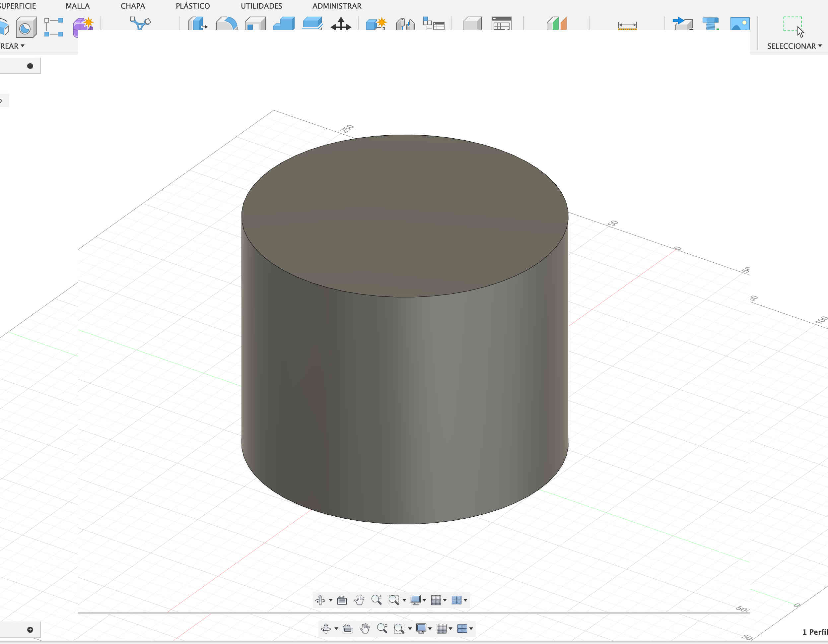Open Zoom Window dropdown arrow in lower bar
Viewport: 828px width, 644px height.
(410, 629)
